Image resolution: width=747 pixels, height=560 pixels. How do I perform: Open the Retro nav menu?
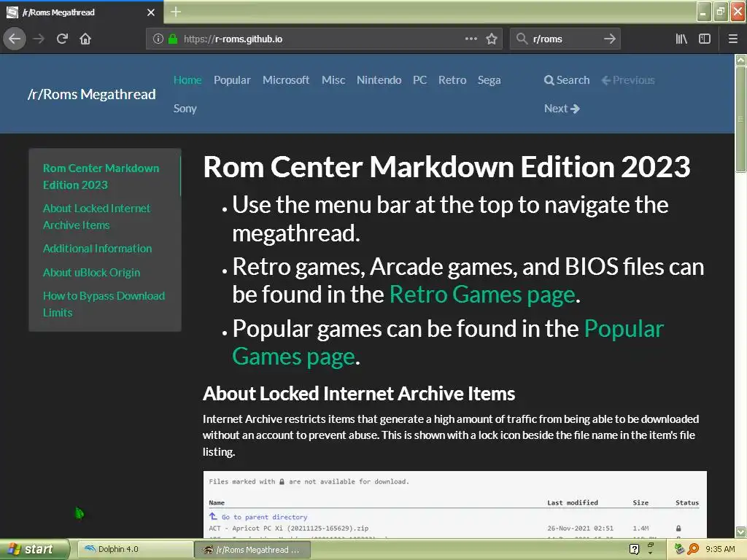click(x=452, y=80)
